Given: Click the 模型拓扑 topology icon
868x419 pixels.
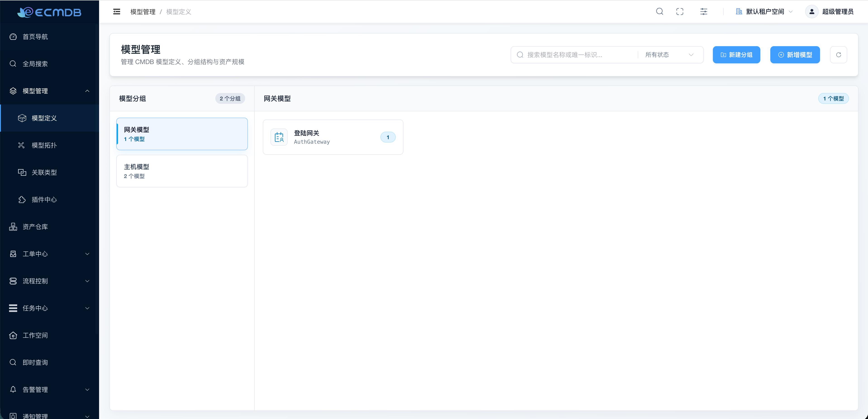Looking at the screenshot, I should click(x=21, y=145).
